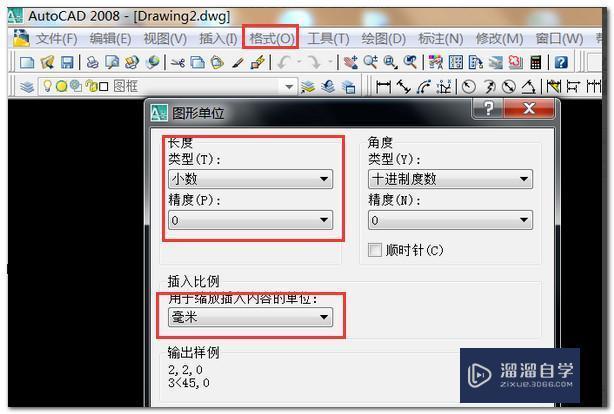Click Make Object's Layer Current icon
Screen dimensions: 614x414
tap(308, 87)
